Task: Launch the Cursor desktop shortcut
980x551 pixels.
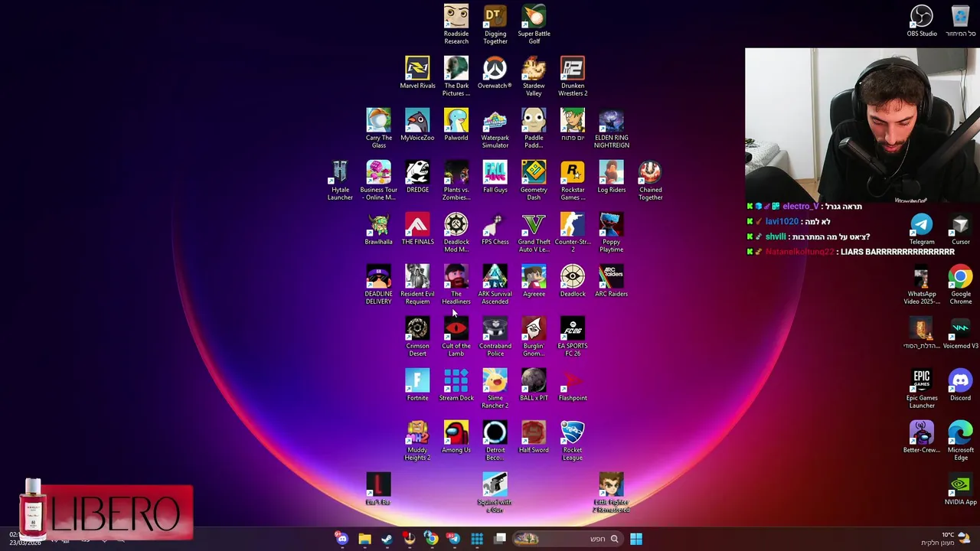Action: pyautogui.click(x=960, y=229)
